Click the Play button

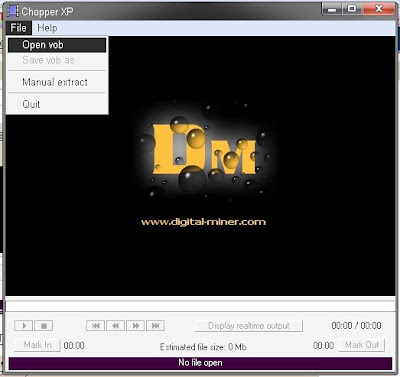(23, 326)
